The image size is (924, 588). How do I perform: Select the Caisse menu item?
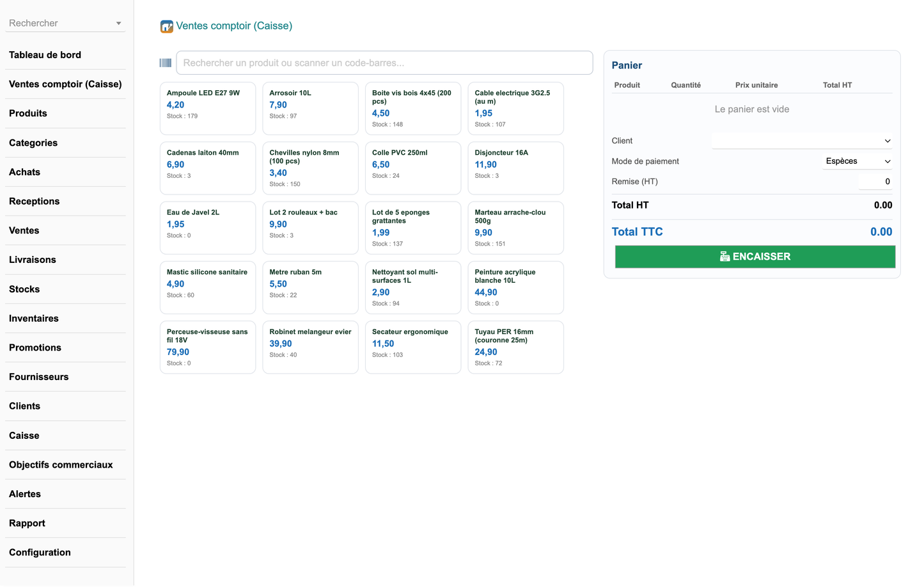coord(65,436)
